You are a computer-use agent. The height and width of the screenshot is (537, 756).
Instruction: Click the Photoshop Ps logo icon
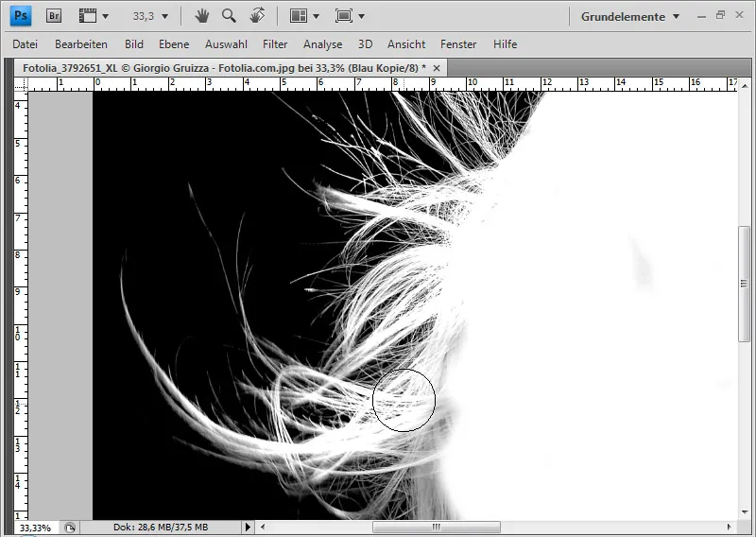pyautogui.click(x=21, y=16)
